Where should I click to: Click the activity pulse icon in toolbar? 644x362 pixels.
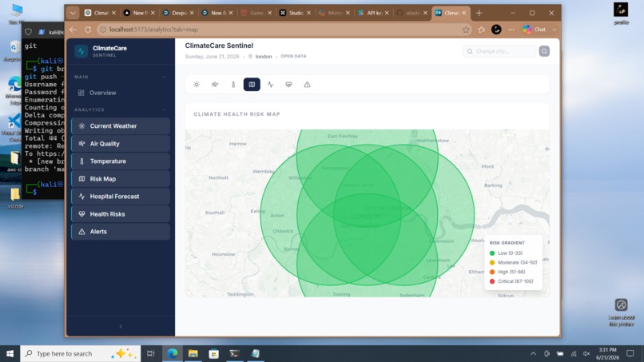pyautogui.click(x=270, y=85)
